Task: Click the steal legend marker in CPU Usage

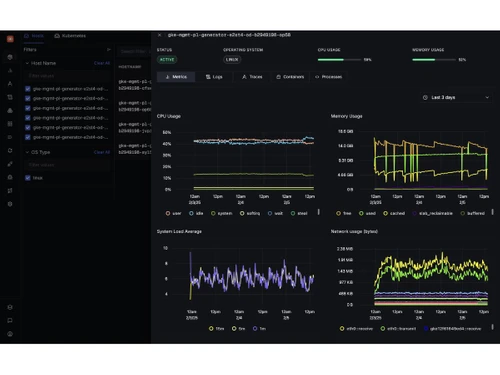Action: (293, 213)
